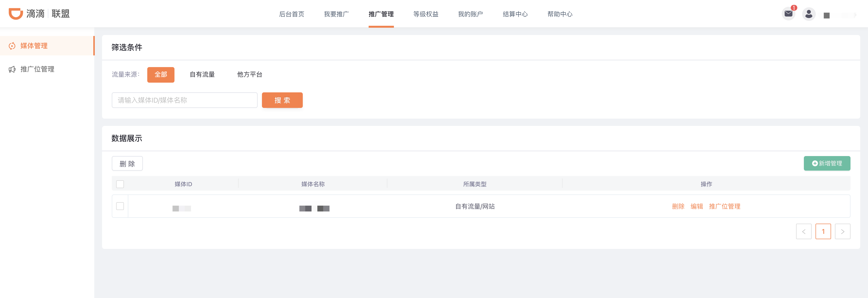
Task: Click the media ID search input field
Action: (184, 100)
